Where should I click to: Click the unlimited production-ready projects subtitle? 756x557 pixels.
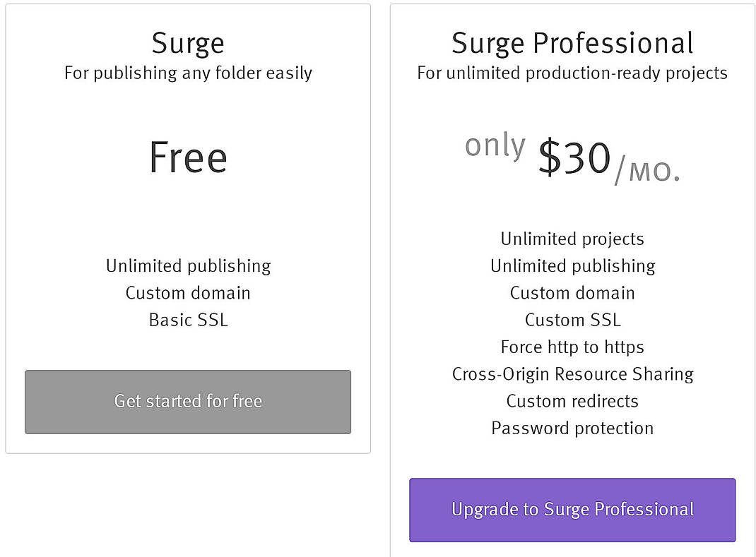pyautogui.click(x=572, y=73)
